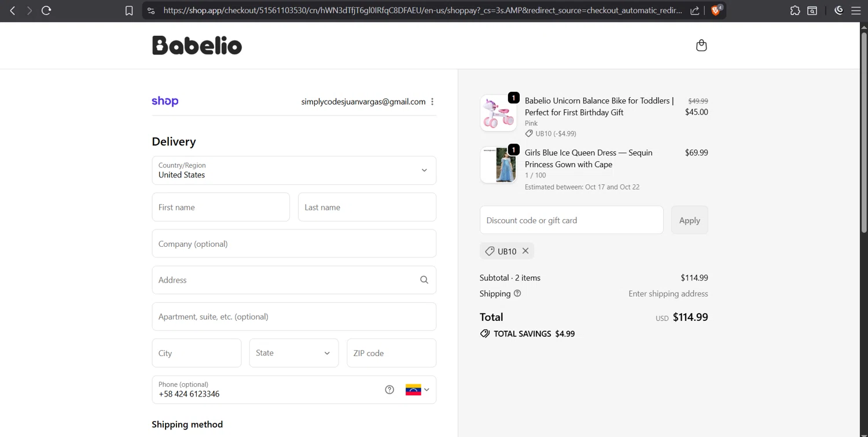The width and height of the screenshot is (868, 437).
Task: Click the account email simplycodesjuanvargas@gmail.com
Action: click(363, 102)
